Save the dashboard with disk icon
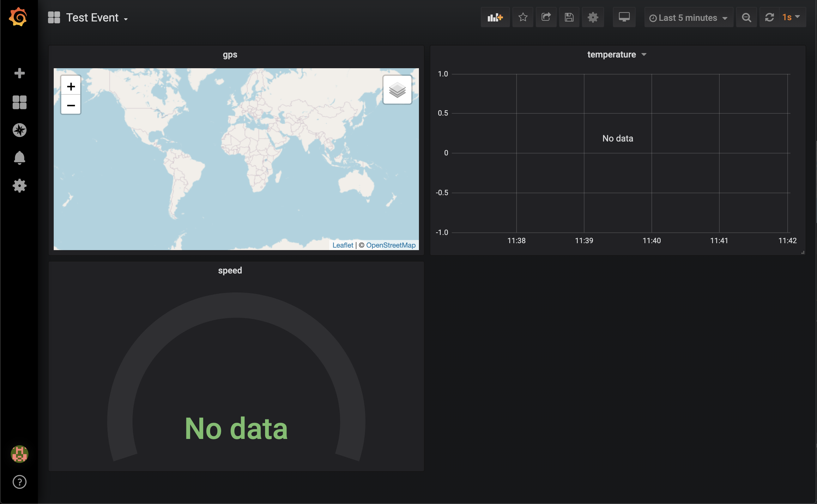Viewport: 817px width, 504px height. click(569, 17)
